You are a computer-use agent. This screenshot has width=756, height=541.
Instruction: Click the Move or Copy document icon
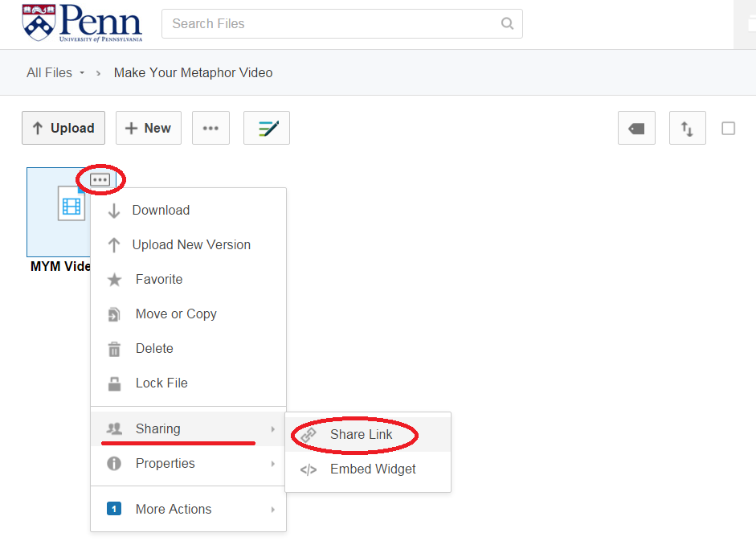114,314
